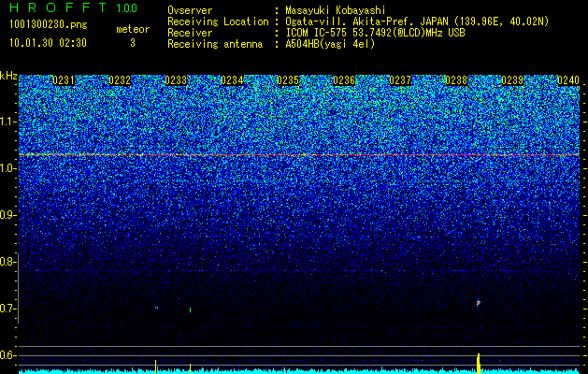Click the bright meteor echo near 0238

478,303
